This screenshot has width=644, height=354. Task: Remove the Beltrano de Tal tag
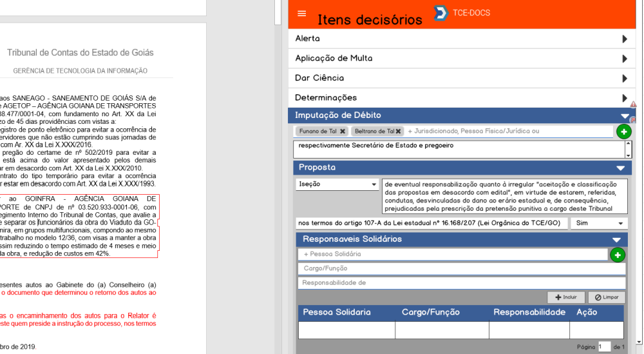[x=399, y=132]
